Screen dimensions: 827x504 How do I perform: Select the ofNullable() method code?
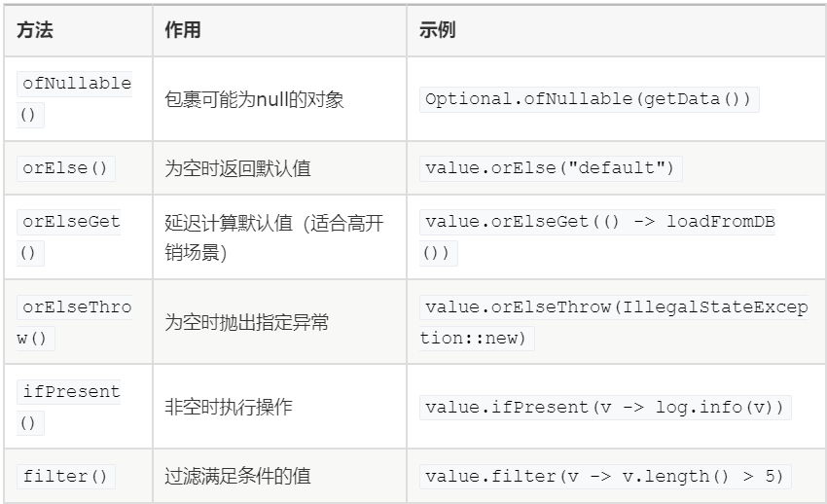click(x=74, y=99)
